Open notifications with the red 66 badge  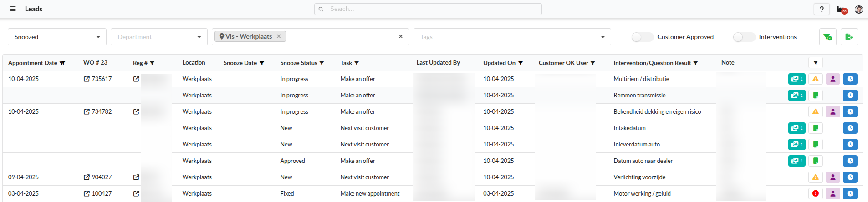(x=841, y=10)
